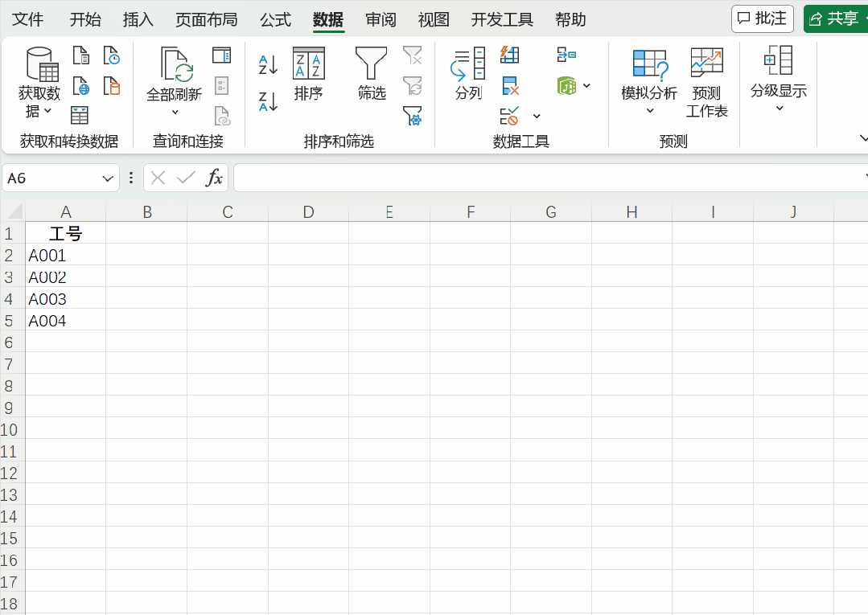The height and width of the screenshot is (615, 868).
Task: Select row 6 header
Action: click(12, 342)
